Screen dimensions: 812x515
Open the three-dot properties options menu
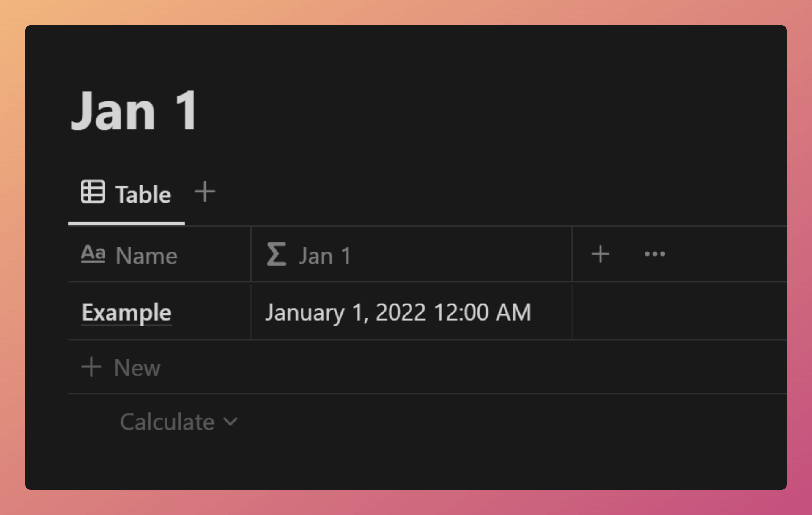pos(655,254)
